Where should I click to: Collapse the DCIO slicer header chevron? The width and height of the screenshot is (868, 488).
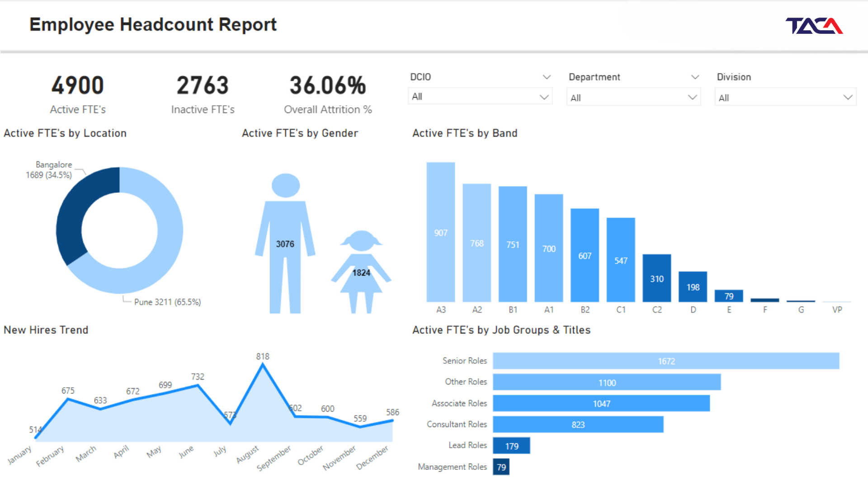pos(547,77)
